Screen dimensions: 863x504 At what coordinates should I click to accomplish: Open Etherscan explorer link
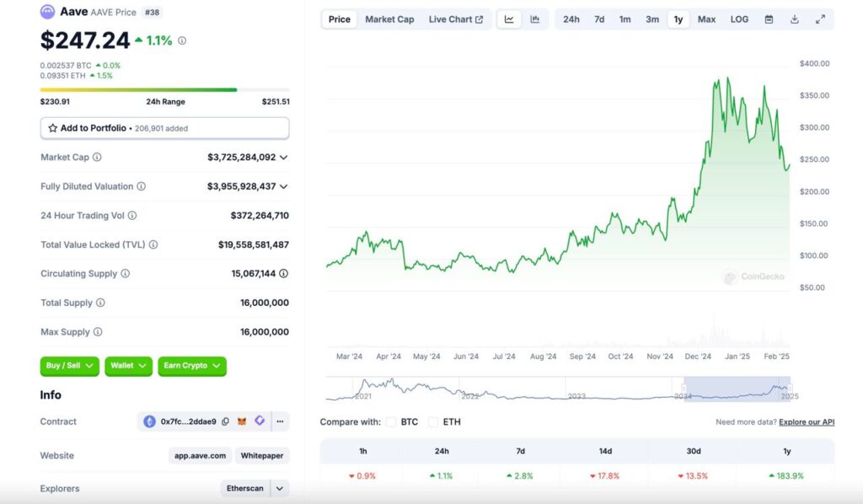(245, 489)
